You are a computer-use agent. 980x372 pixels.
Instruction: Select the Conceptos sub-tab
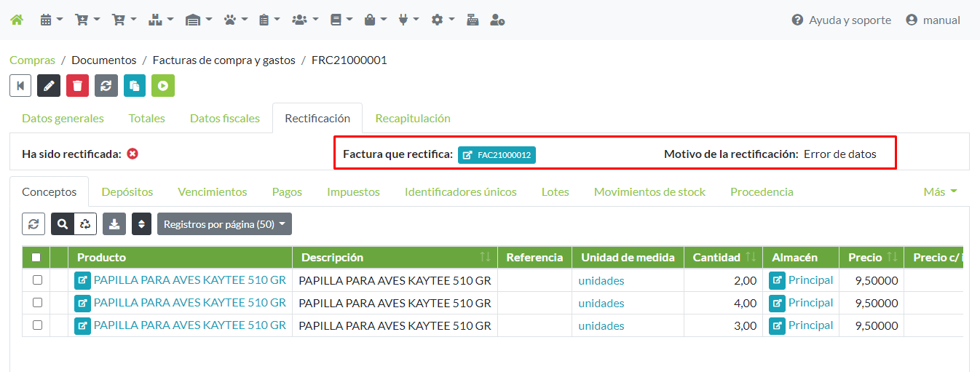49,192
